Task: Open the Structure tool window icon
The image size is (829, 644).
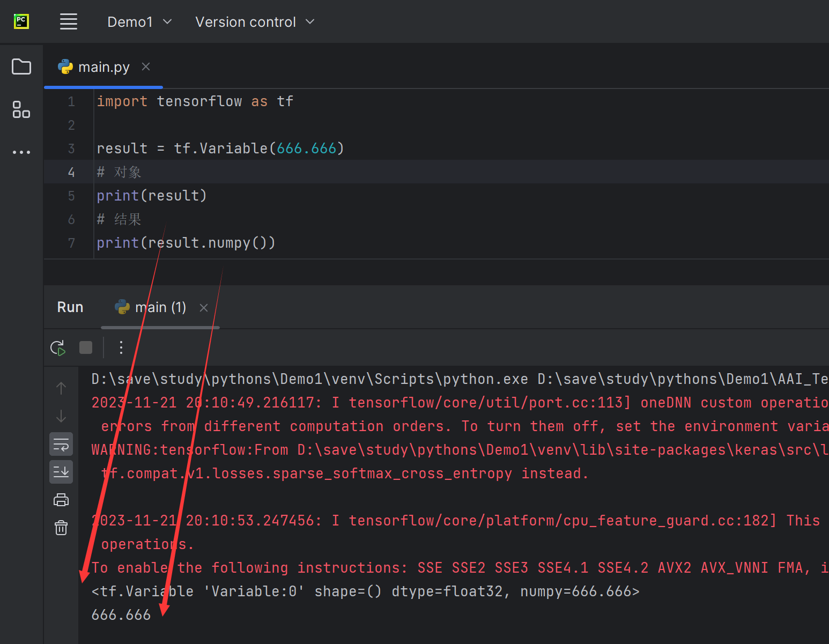Action: (21, 109)
